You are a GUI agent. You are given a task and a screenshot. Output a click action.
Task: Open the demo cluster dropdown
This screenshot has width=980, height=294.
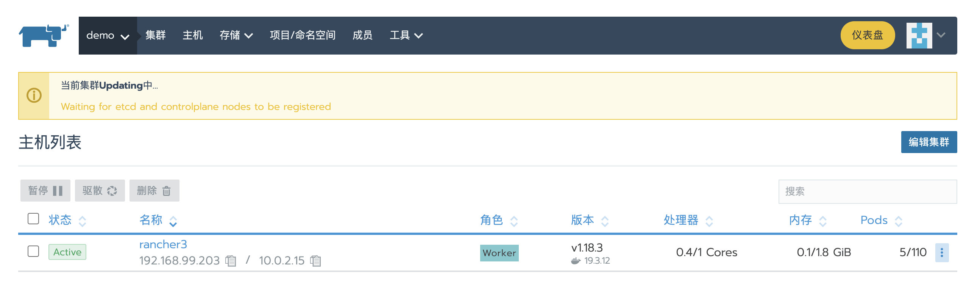pos(108,36)
